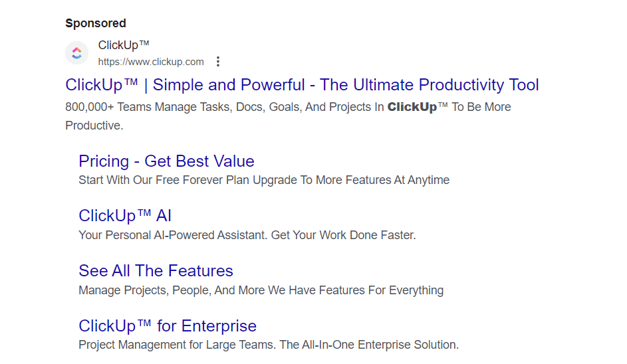Click the Get Your Work Done Faster sentence
This screenshot has width=627, height=364.
344,235
